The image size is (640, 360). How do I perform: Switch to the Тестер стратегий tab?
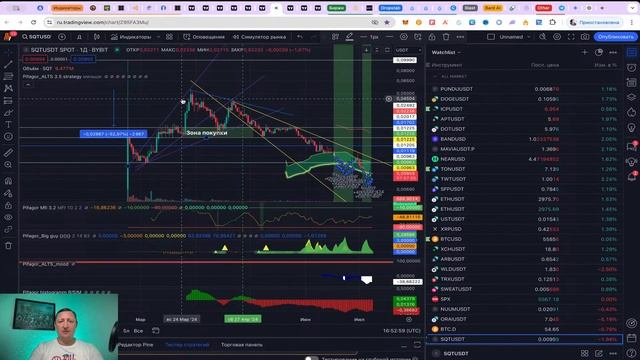click(187, 345)
